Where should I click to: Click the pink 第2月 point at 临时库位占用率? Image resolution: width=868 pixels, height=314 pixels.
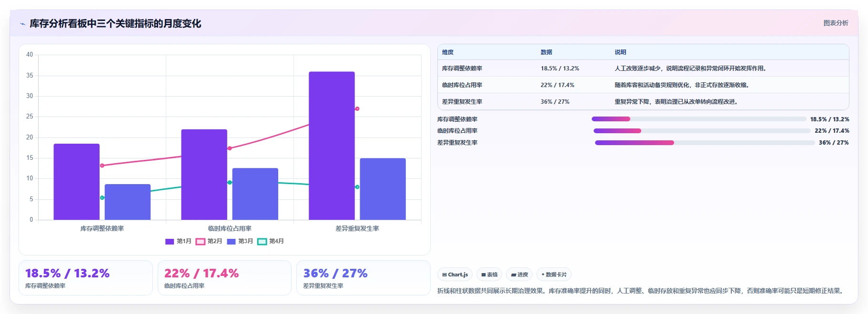pyautogui.click(x=230, y=148)
